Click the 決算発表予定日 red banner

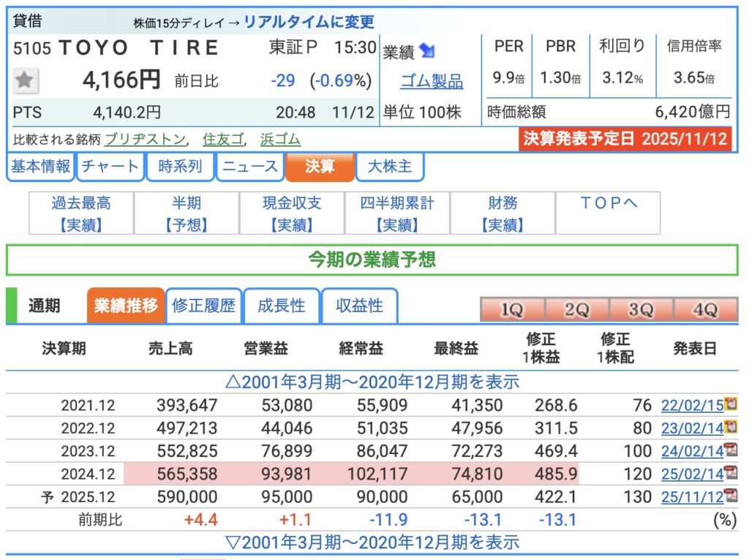(x=625, y=139)
